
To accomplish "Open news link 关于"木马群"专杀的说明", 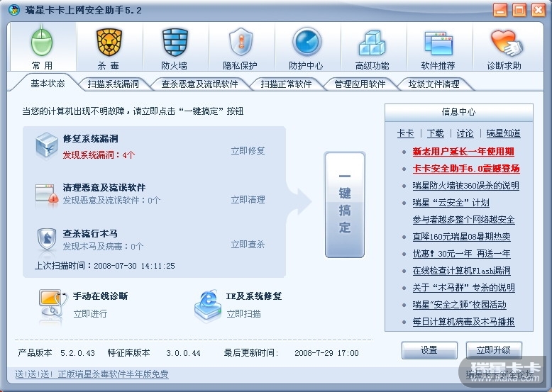I will tap(463, 288).
